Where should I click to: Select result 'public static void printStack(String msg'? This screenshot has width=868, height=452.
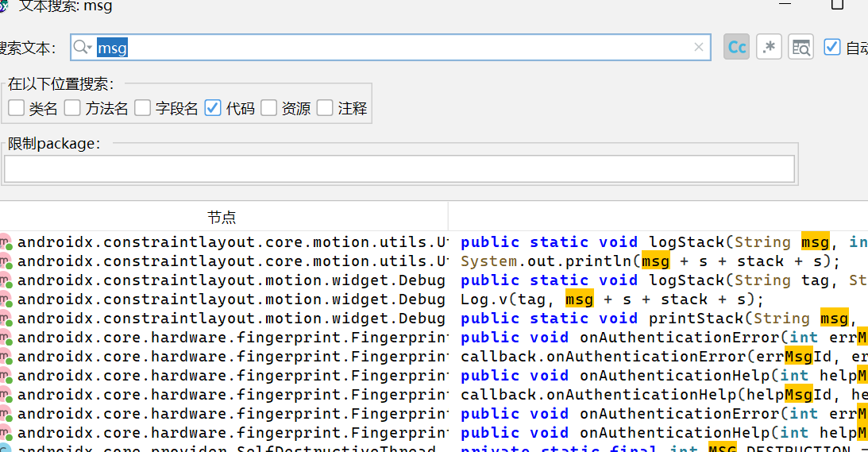[659, 319]
